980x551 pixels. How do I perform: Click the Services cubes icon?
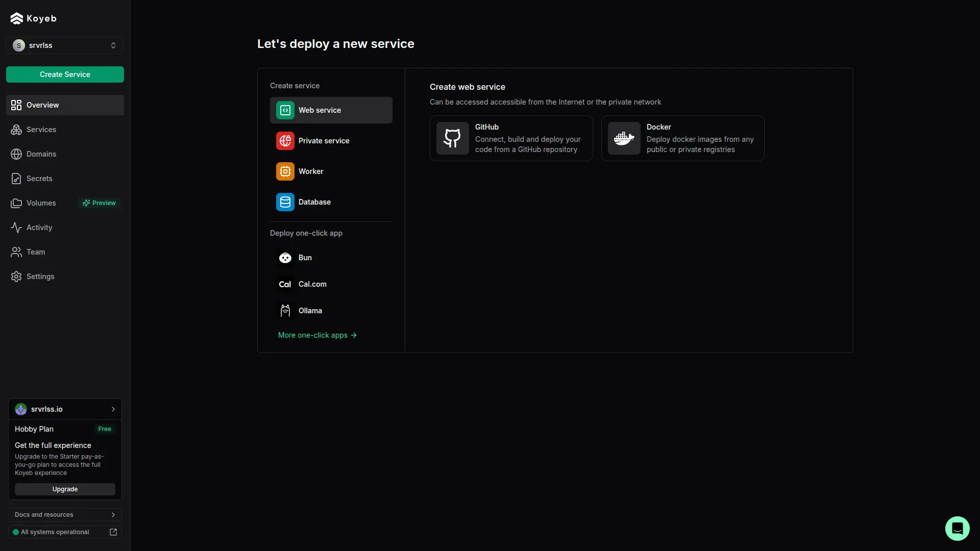(x=16, y=130)
